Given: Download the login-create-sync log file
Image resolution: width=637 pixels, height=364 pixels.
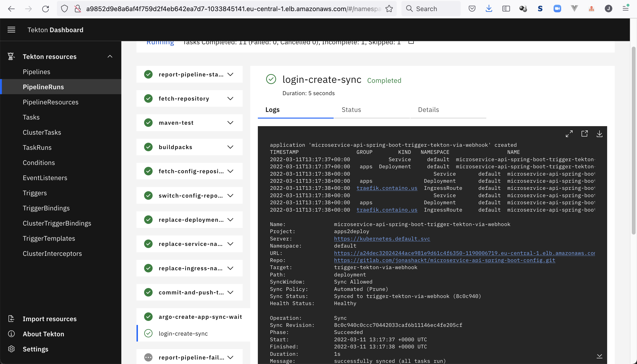Looking at the screenshot, I should point(600,134).
